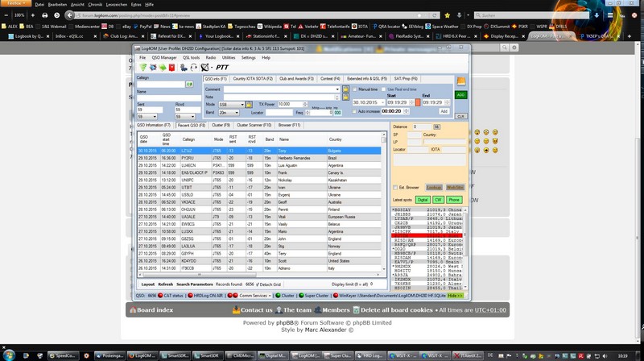644x361 pixels.
Task: Click into the Locator input field
Action: [279, 113]
